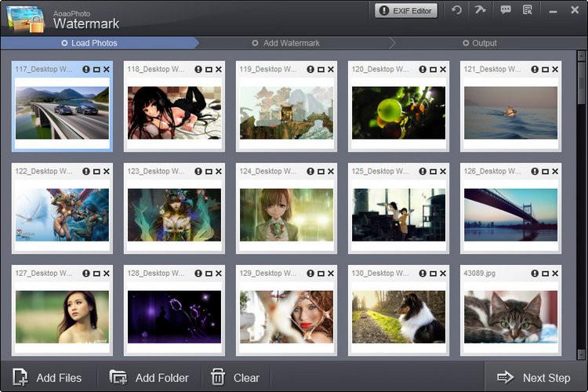Viewport: 588px width, 392px height.
Task: Open the feedback speech bubble icon
Action: [x=506, y=9]
